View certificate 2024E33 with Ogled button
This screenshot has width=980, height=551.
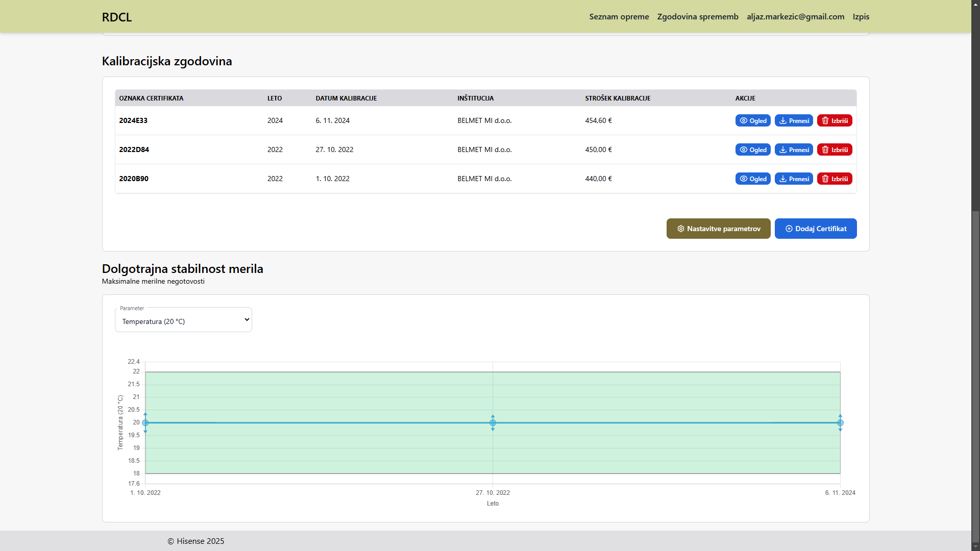click(x=753, y=120)
